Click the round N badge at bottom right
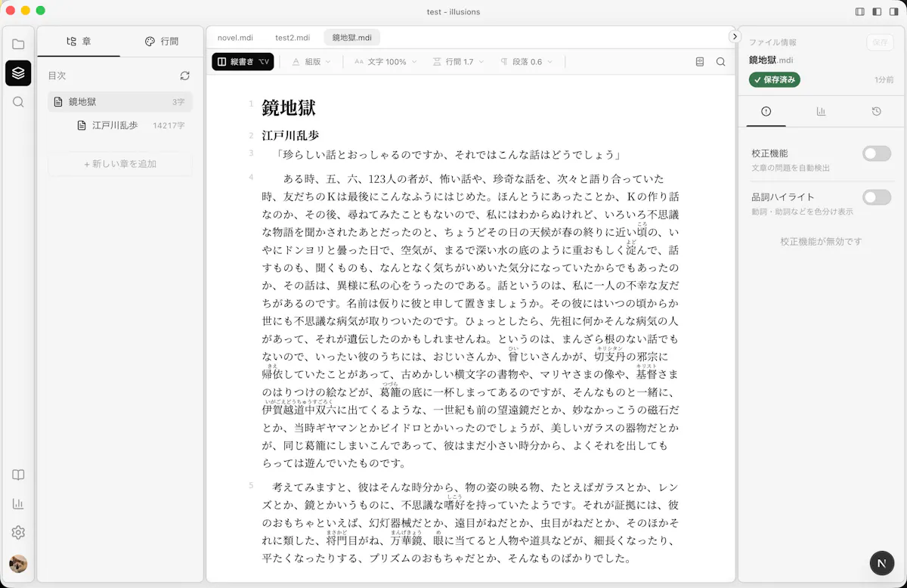 [x=882, y=564]
